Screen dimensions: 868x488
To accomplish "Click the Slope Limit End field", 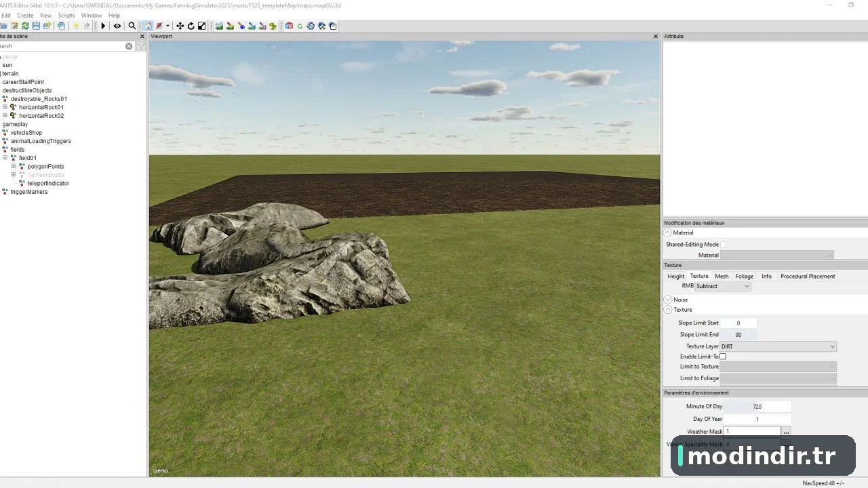I will [x=738, y=335].
